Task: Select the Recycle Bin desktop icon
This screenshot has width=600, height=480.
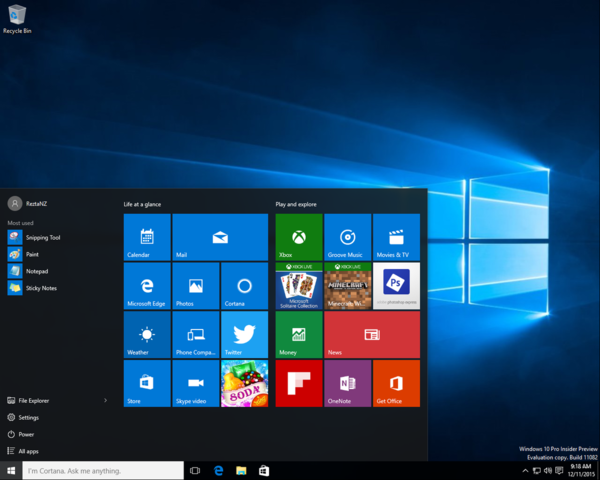Action: pyautogui.click(x=17, y=19)
